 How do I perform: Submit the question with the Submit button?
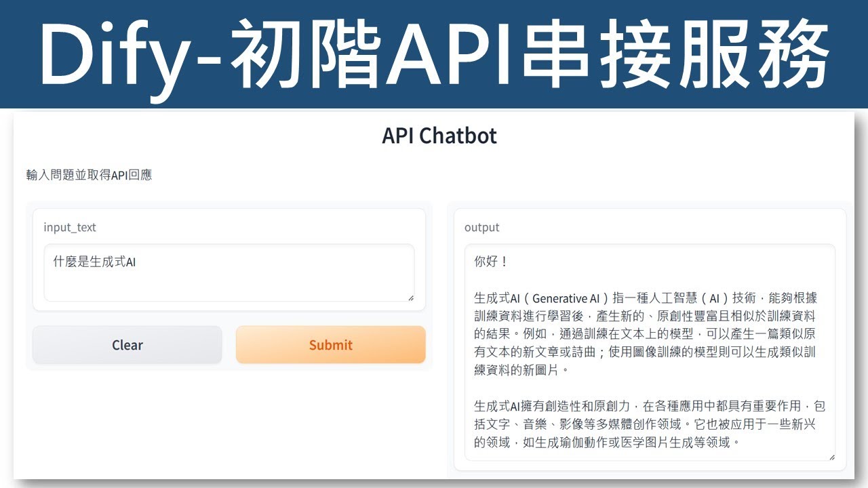click(331, 345)
